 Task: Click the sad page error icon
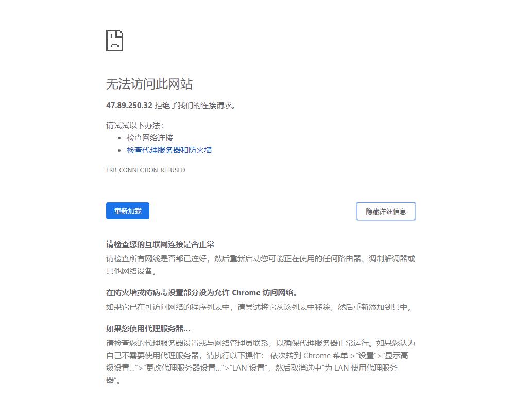[x=114, y=41]
